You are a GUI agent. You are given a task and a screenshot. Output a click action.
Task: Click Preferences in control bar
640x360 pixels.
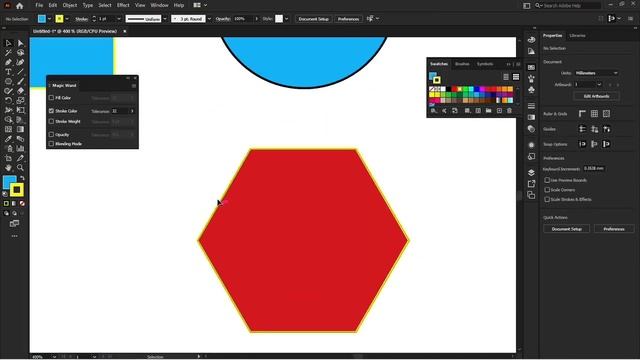(x=348, y=19)
